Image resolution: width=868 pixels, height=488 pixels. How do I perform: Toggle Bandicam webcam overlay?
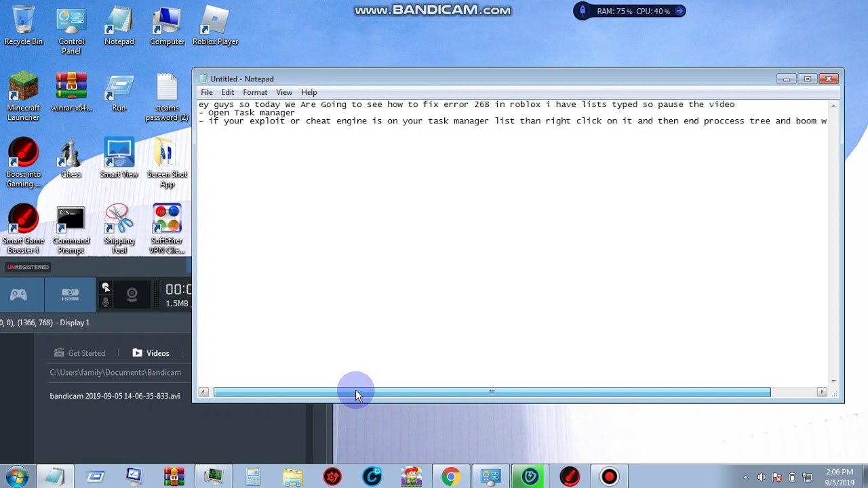pos(132,295)
